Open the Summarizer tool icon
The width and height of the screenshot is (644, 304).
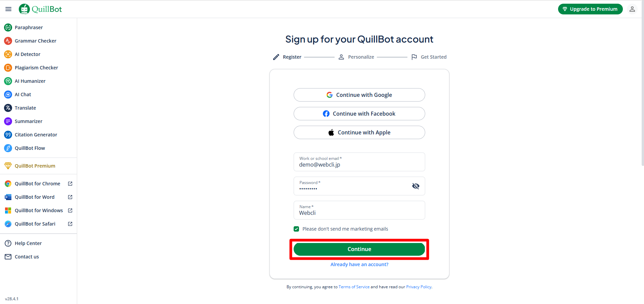(8, 121)
